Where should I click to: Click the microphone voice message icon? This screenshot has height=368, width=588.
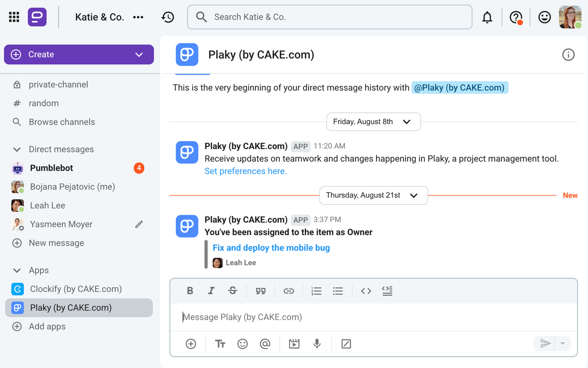tap(317, 344)
